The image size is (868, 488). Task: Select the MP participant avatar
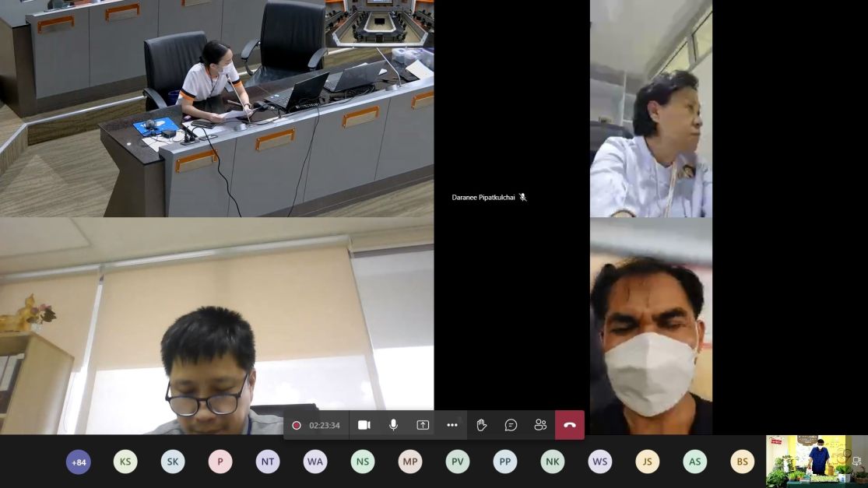click(410, 462)
